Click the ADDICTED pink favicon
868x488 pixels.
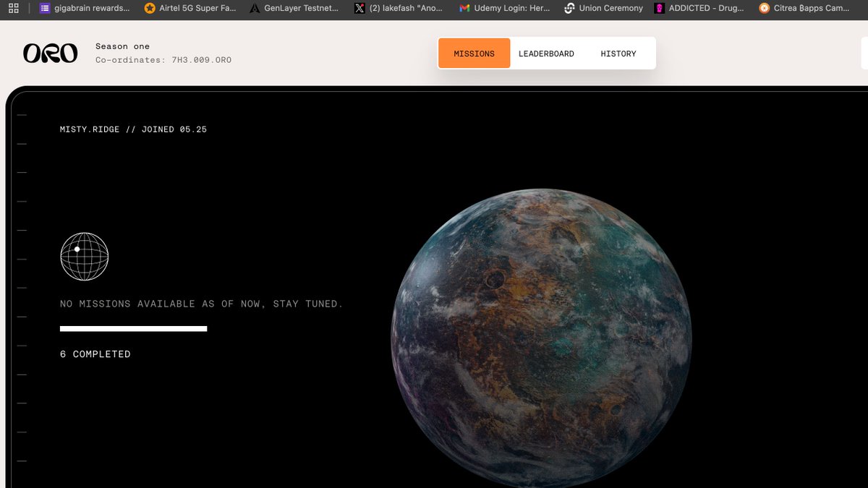(659, 8)
